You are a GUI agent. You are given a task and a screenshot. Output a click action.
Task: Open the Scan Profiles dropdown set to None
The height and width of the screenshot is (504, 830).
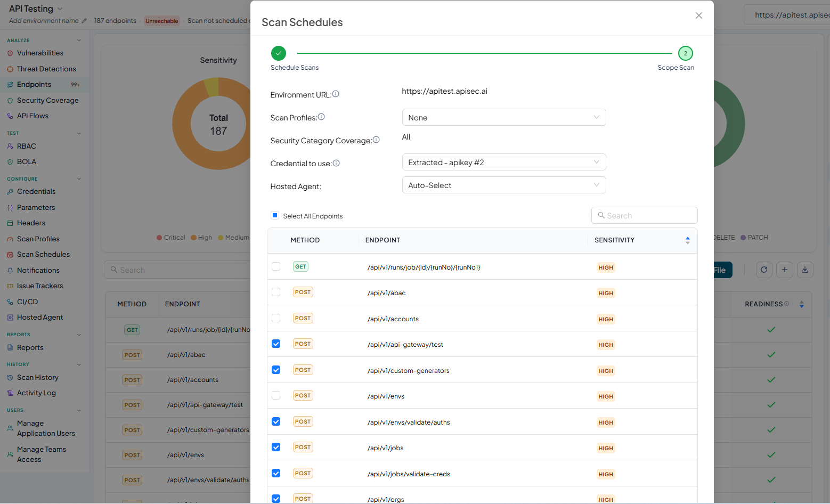(504, 117)
